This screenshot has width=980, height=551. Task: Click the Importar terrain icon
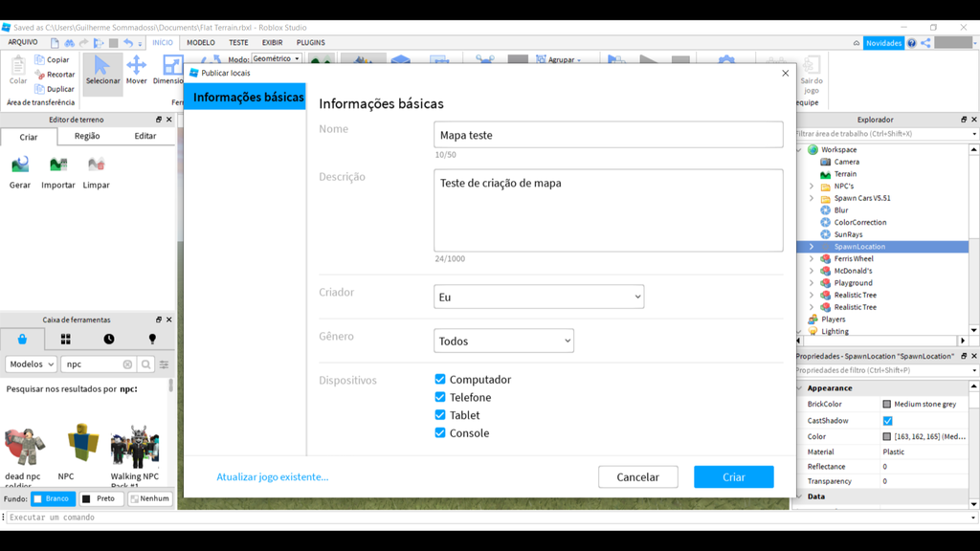click(58, 165)
